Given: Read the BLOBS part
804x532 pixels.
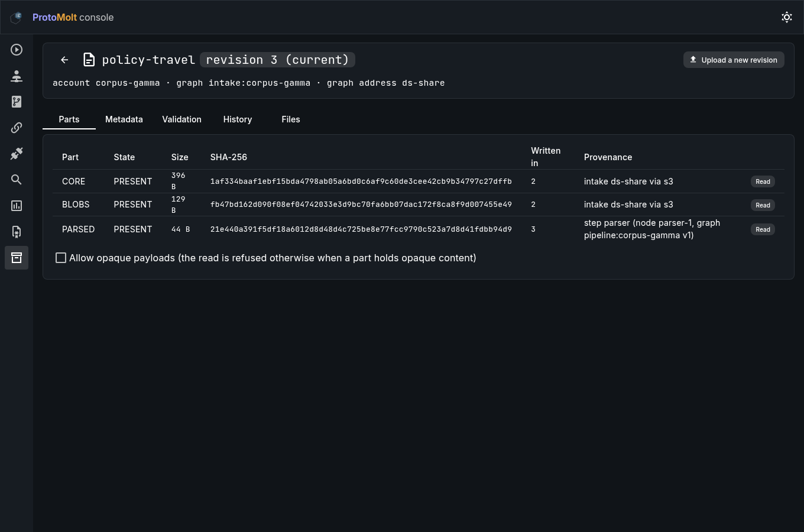Looking at the screenshot, I should [x=763, y=205].
